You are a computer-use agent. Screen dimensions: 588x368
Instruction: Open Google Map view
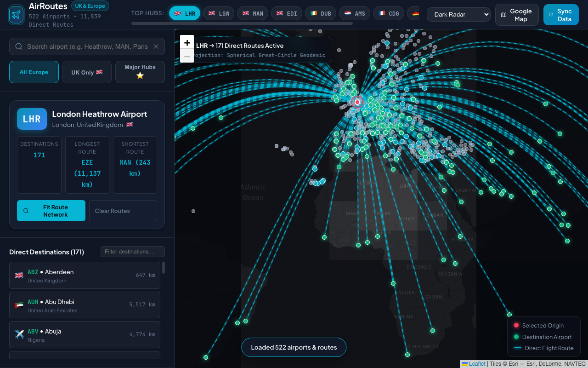pyautogui.click(x=517, y=15)
